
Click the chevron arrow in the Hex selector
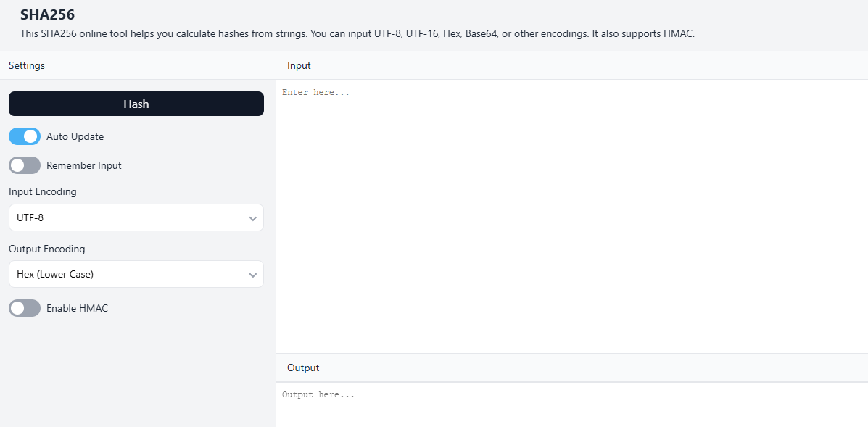(x=252, y=275)
